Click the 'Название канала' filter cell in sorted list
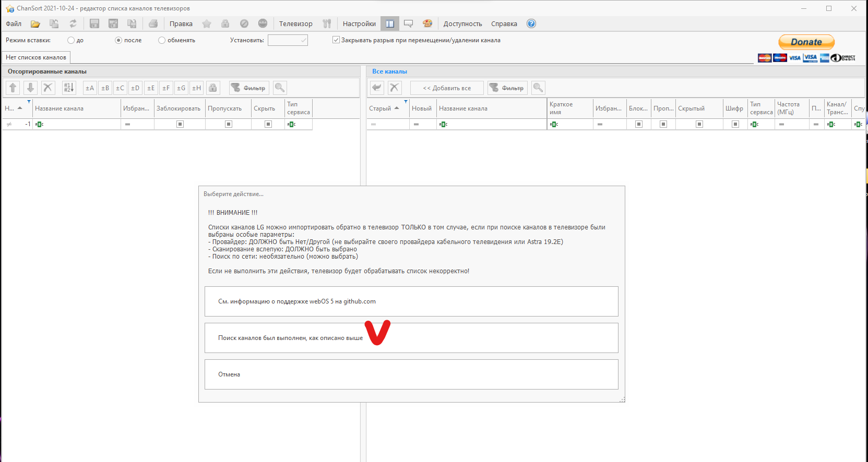The image size is (868, 462). [x=77, y=124]
